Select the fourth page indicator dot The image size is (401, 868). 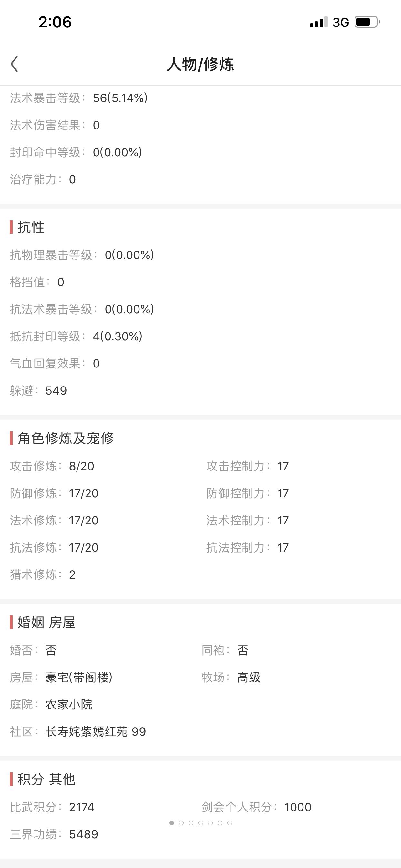pos(200,823)
